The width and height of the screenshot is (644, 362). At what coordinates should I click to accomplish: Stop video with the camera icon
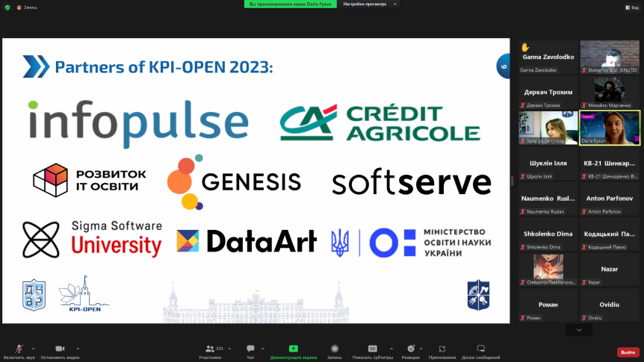pyautogui.click(x=60, y=349)
